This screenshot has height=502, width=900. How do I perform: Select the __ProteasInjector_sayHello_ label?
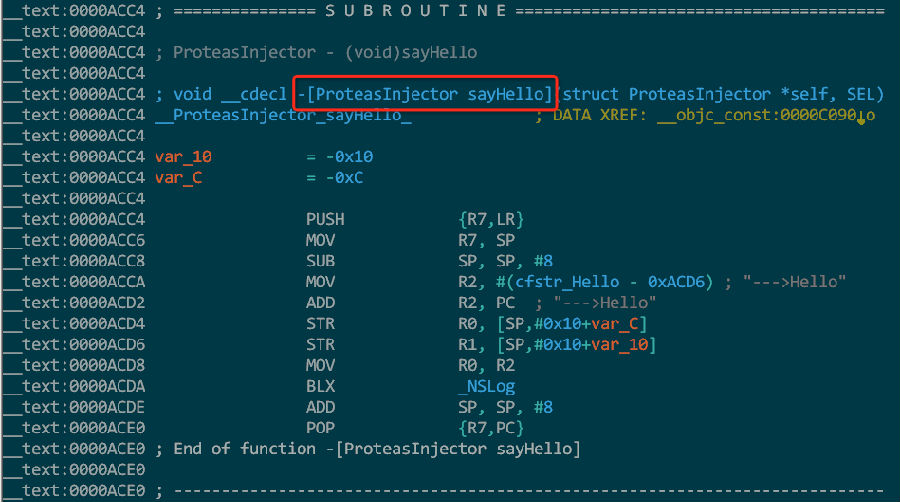pos(284,115)
